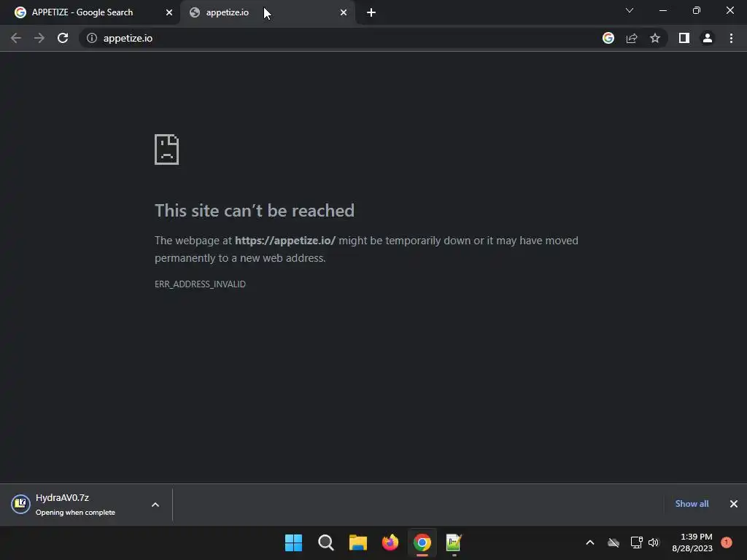Show all downloads

pos(692,503)
